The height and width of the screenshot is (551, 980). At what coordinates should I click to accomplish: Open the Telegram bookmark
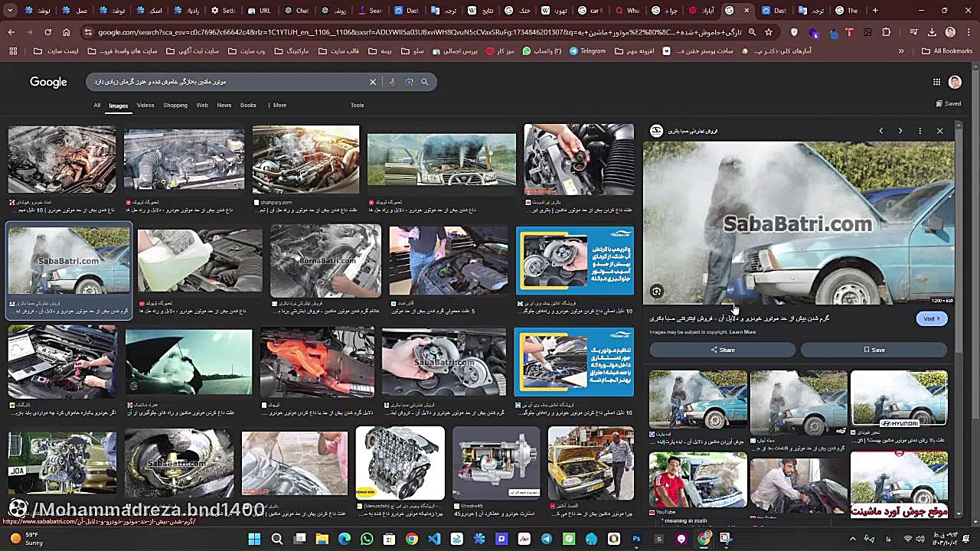pyautogui.click(x=587, y=51)
